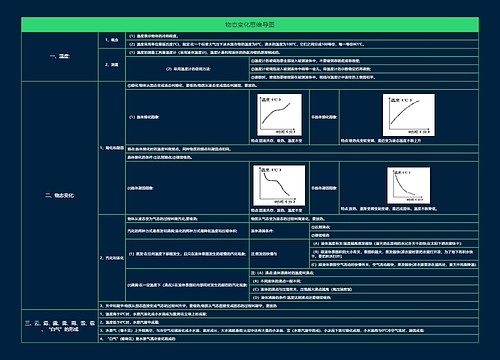Select the 2、汽化和液化 subtopic cell
The image size is (500, 360).
coord(112,258)
